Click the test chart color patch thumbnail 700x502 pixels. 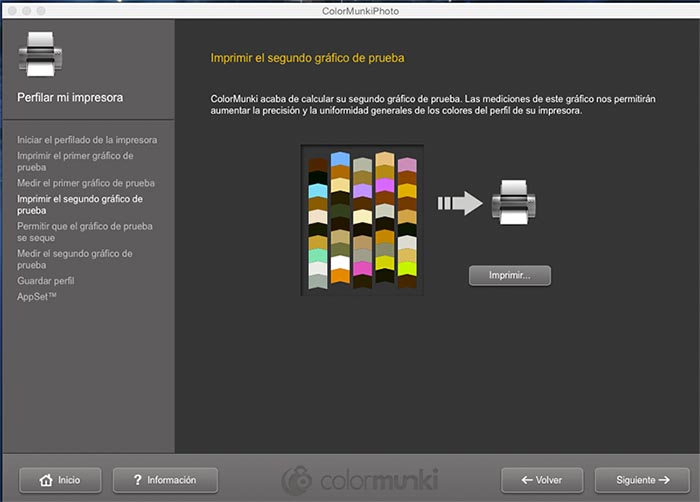[362, 220]
